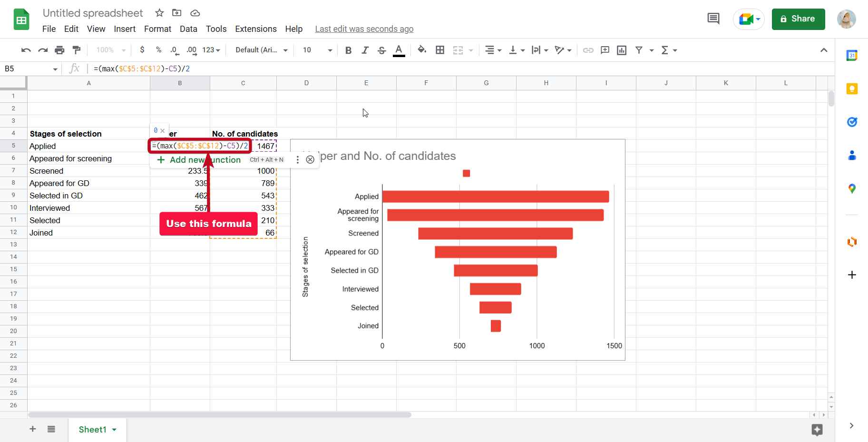868x442 pixels.
Task: Open comment history icon
Action: [713, 19]
